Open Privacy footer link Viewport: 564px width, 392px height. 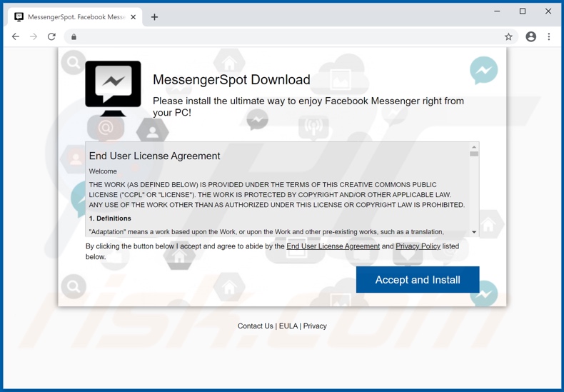pos(315,326)
